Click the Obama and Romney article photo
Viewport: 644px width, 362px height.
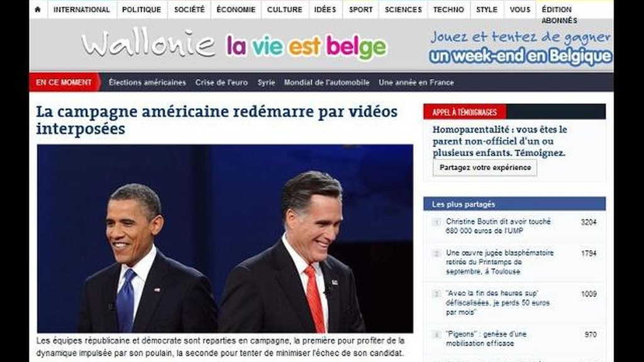225,238
